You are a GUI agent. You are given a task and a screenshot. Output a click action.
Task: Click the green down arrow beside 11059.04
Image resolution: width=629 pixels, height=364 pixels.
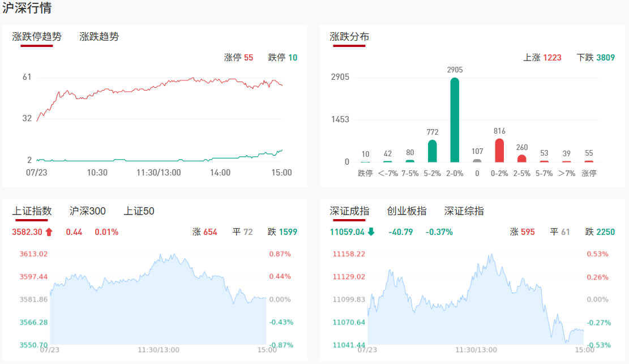click(x=371, y=232)
